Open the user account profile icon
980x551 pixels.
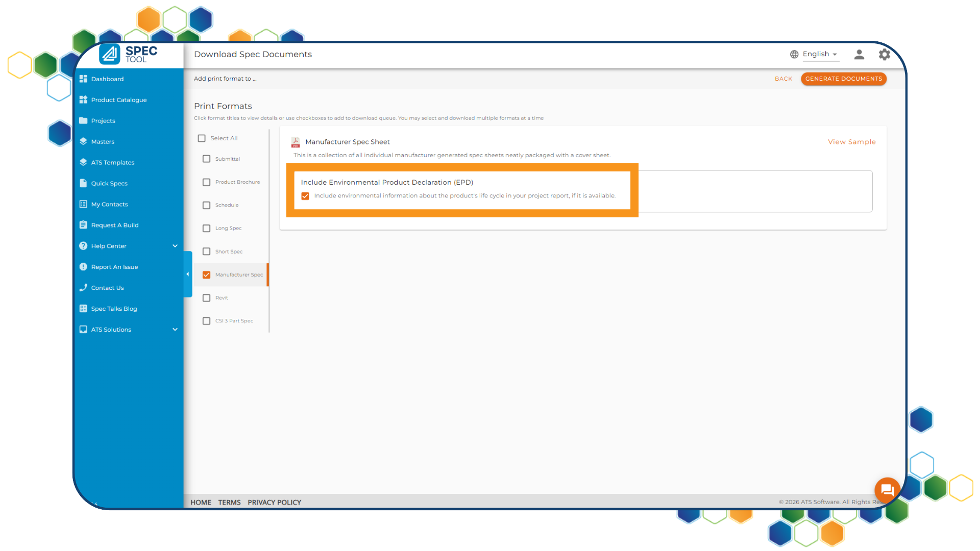coord(859,55)
